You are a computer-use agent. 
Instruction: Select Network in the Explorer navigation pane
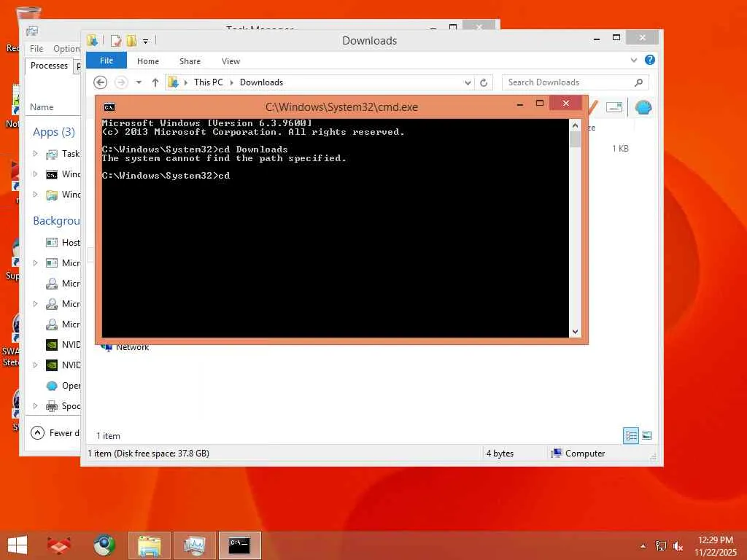(x=132, y=347)
